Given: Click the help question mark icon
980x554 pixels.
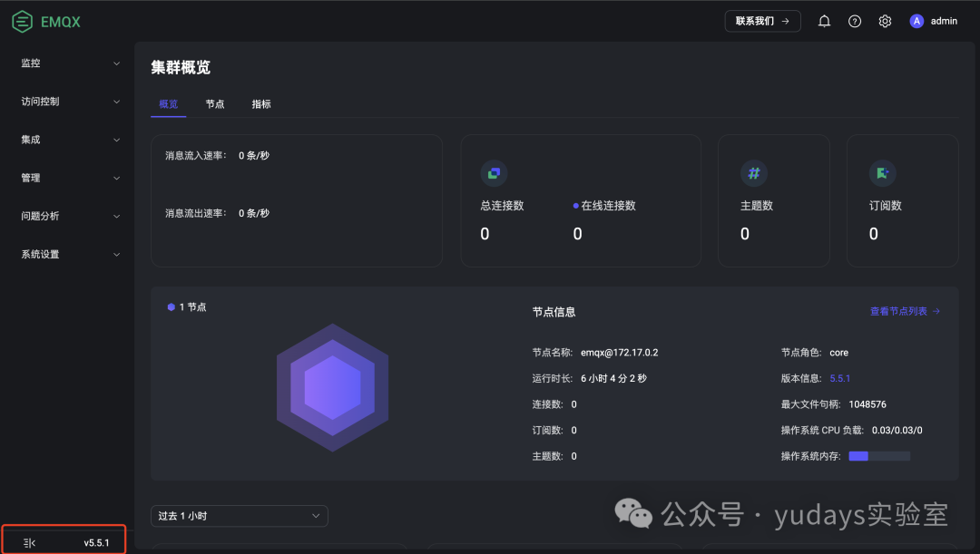Looking at the screenshot, I should tap(854, 20).
